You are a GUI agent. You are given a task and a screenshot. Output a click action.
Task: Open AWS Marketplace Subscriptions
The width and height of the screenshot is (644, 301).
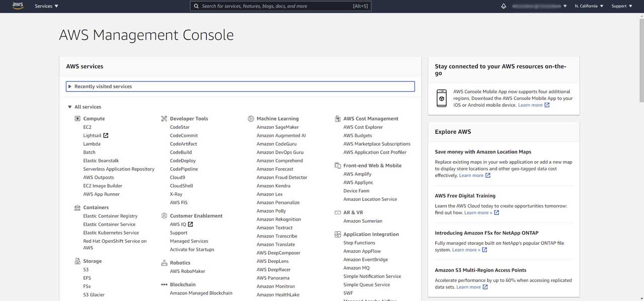click(x=377, y=144)
